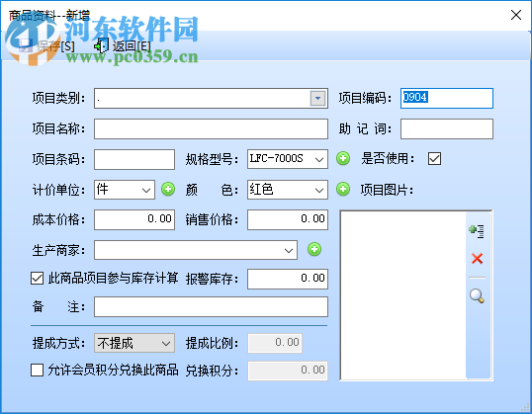This screenshot has height=414, width=532.
Task: Open the 生产商家 dropdown
Action: coord(289,250)
